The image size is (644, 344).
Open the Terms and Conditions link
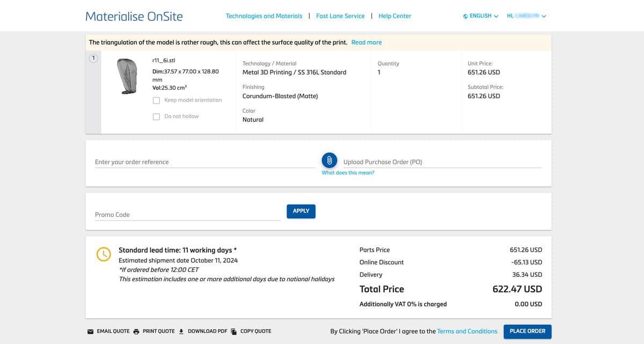click(x=467, y=331)
